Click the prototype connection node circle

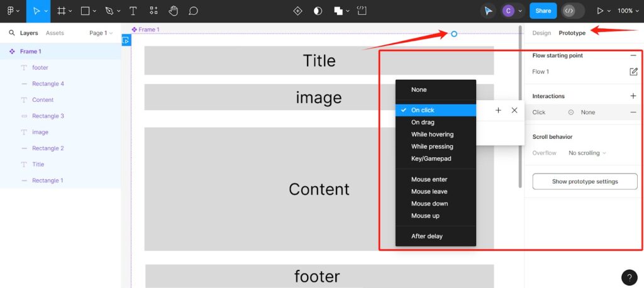tap(454, 34)
